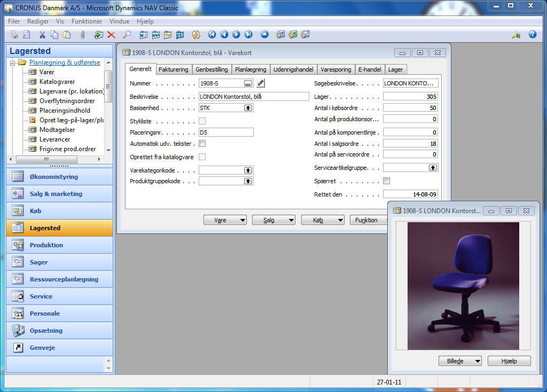Switch to the Fakturering tab
Image resolution: width=547 pixels, height=392 pixels.
174,69
